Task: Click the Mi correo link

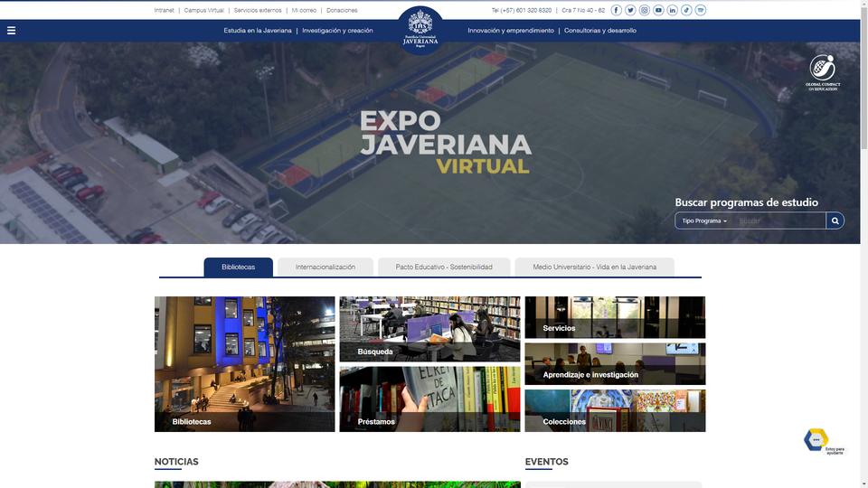Action: pos(304,10)
